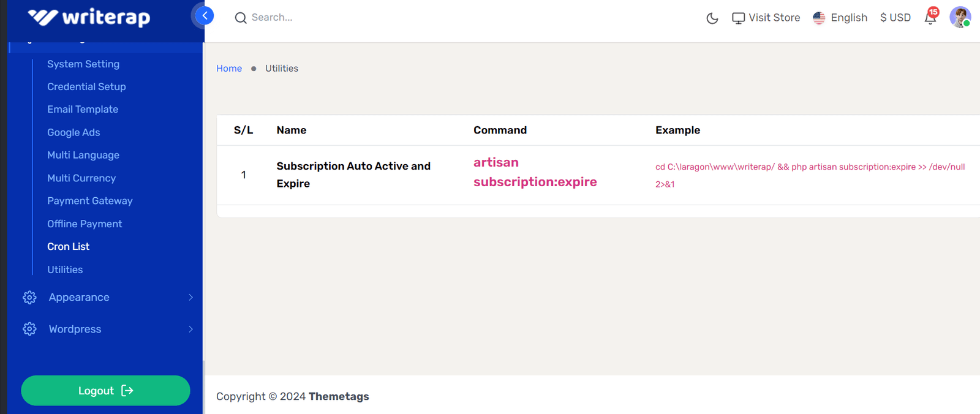This screenshot has height=414, width=980.
Task: Click the notification count badge 15
Action: point(933,12)
